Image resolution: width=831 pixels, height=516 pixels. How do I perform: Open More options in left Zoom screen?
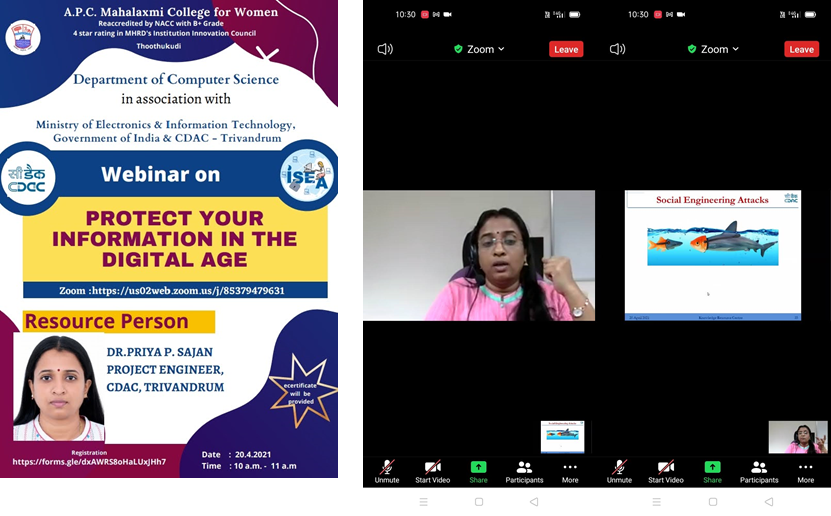pos(570,471)
